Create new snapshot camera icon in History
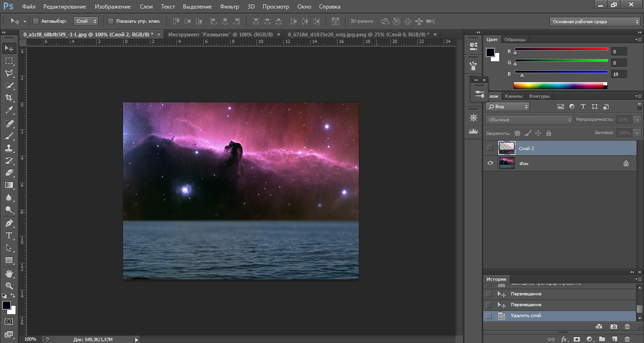 [613, 326]
